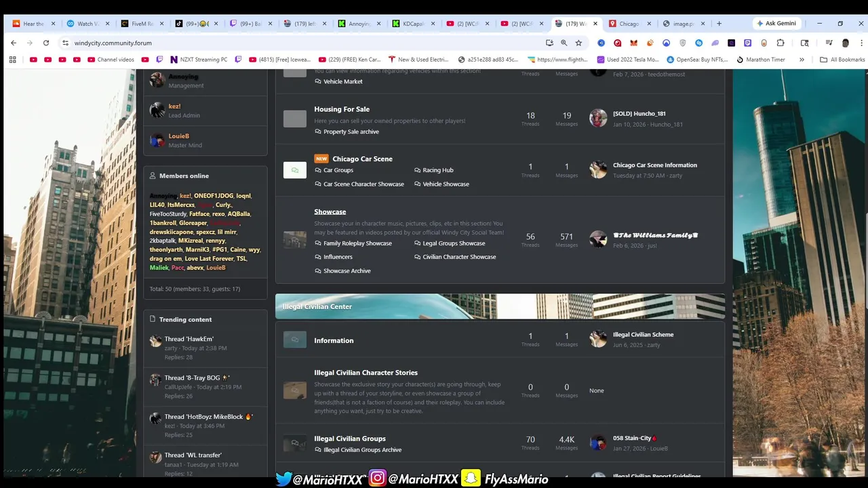Screen dimensions: 868x488
Task: View LouieB Master Mind avatar
Action: tap(157, 140)
